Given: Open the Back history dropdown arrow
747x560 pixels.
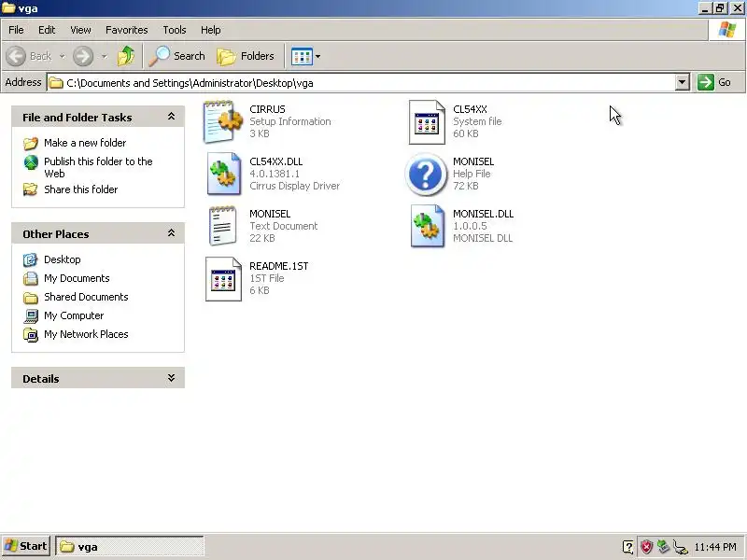Looking at the screenshot, I should click(62, 57).
